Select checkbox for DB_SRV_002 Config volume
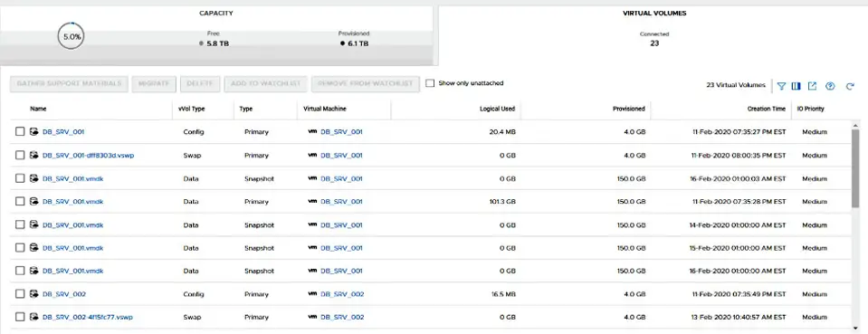This screenshot has width=868, height=334. [20, 294]
